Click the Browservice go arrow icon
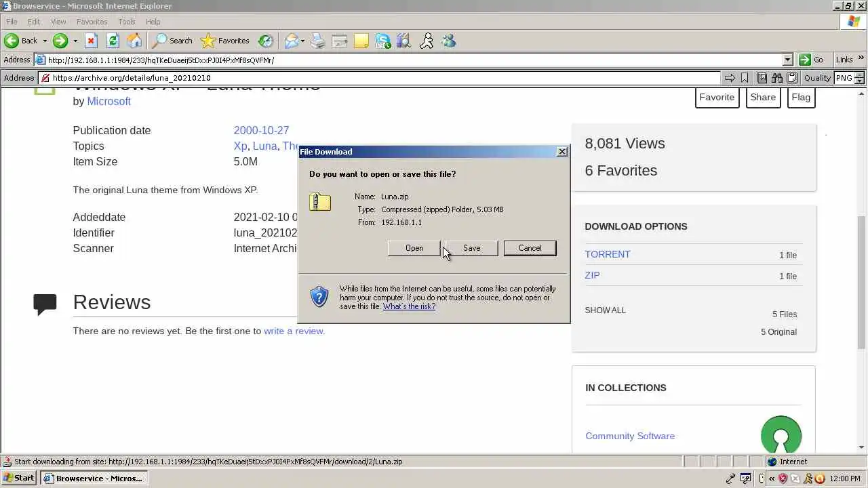Viewport: 868px width, 488px height. 730,78
